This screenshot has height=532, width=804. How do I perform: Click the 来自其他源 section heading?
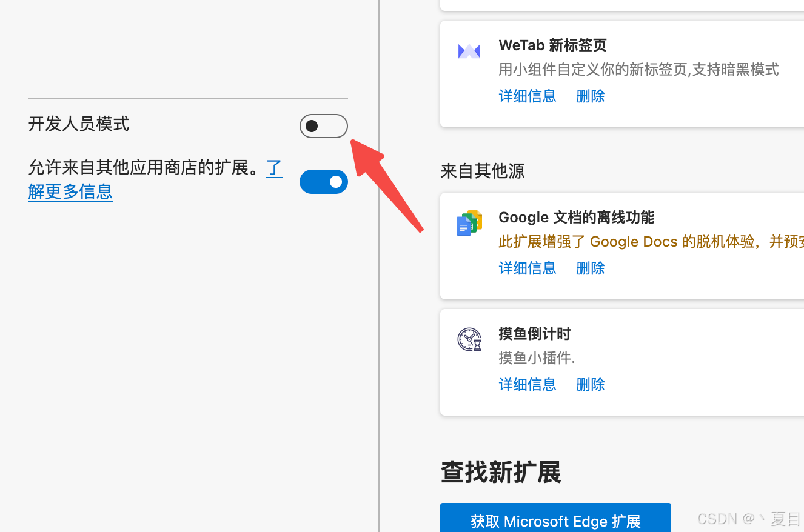tap(483, 171)
